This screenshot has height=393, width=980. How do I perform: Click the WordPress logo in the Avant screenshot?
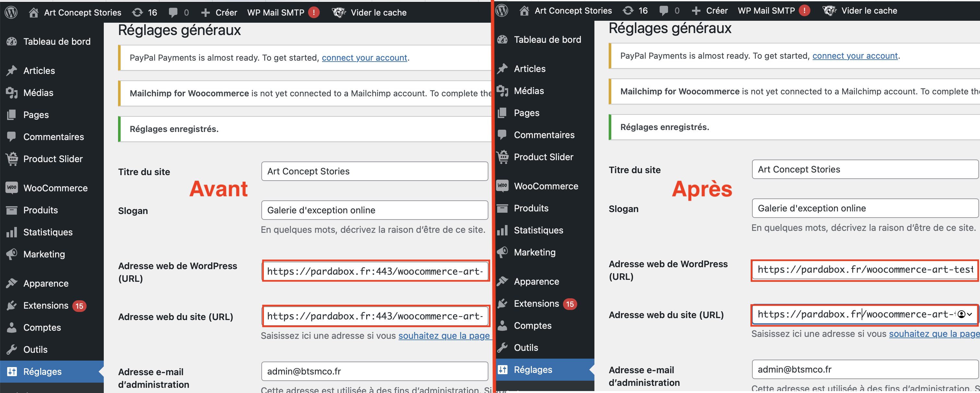click(x=11, y=13)
